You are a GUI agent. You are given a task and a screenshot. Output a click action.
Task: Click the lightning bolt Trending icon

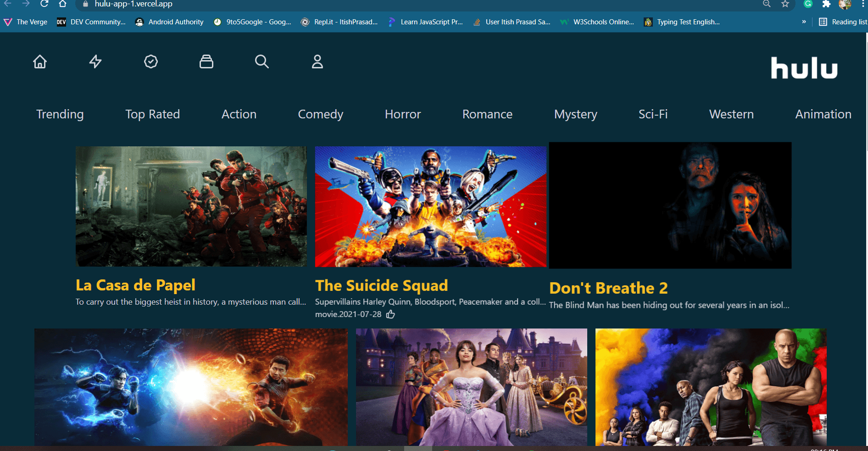click(x=95, y=61)
